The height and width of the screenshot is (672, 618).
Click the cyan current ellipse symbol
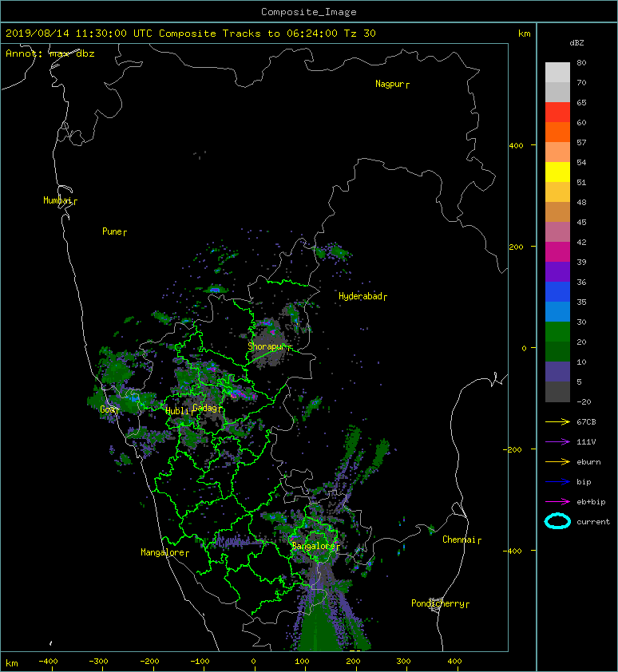(x=557, y=521)
